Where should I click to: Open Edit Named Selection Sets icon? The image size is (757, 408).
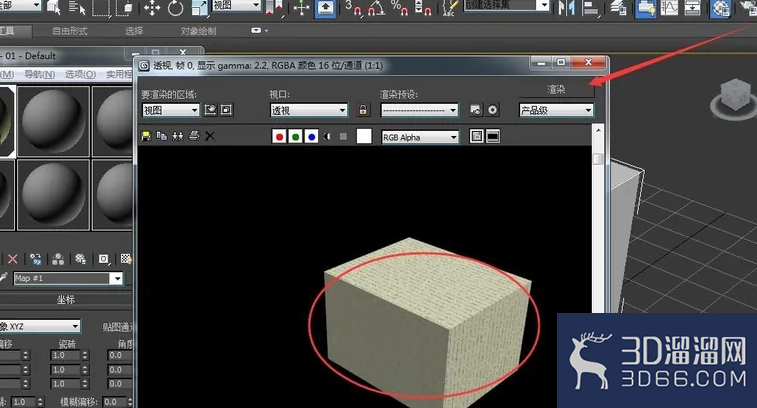(450, 8)
